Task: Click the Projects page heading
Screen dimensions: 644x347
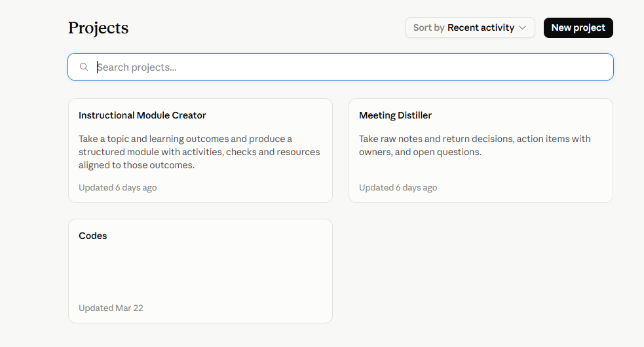Action: tap(98, 28)
